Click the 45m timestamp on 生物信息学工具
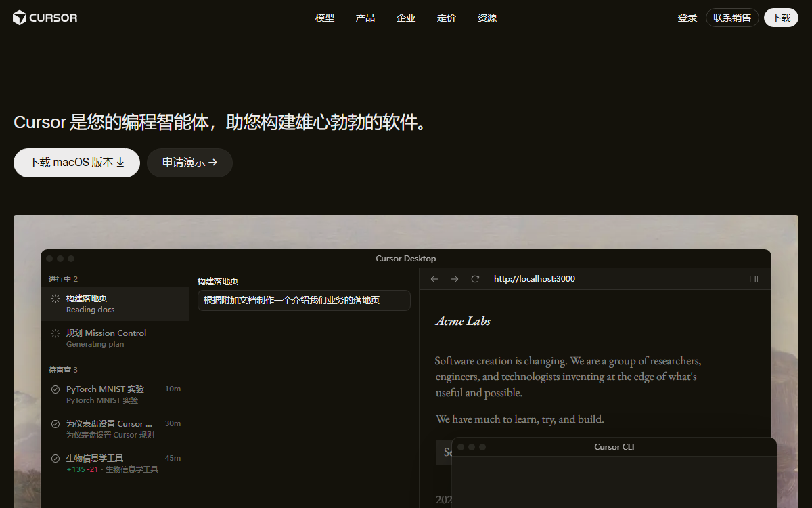 click(173, 458)
